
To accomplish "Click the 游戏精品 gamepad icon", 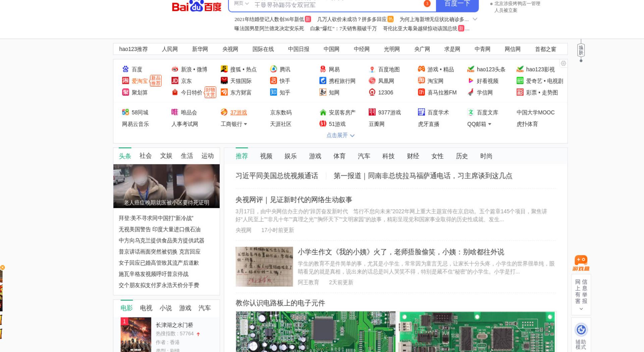I will pos(421,69).
